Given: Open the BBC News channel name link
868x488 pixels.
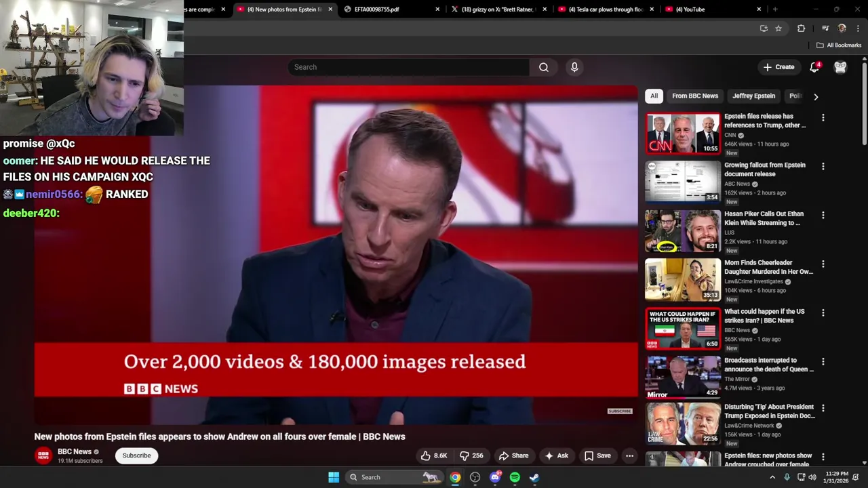Looking at the screenshot, I should [75, 451].
